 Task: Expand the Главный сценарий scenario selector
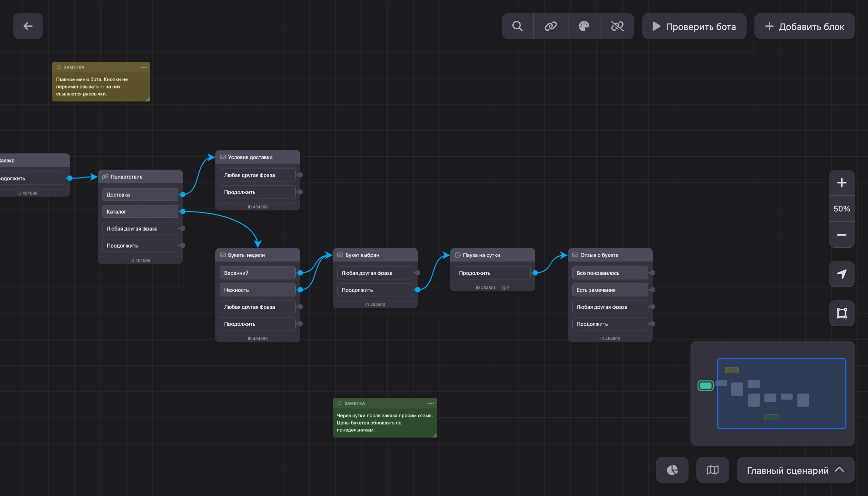796,470
